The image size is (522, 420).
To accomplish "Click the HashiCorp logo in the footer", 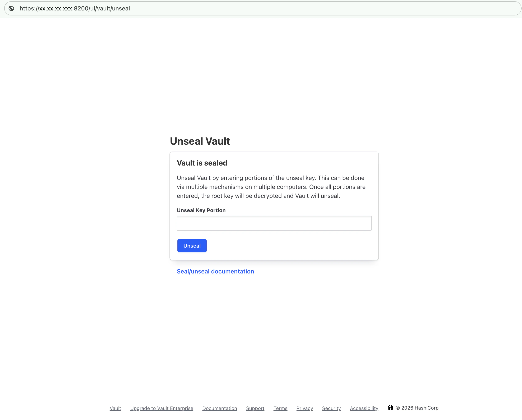I will tap(390, 408).
